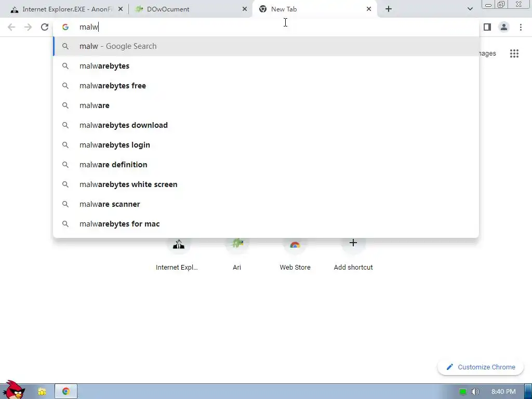This screenshot has height=399, width=532.
Task: Open the Google apps grid
Action: point(514,54)
